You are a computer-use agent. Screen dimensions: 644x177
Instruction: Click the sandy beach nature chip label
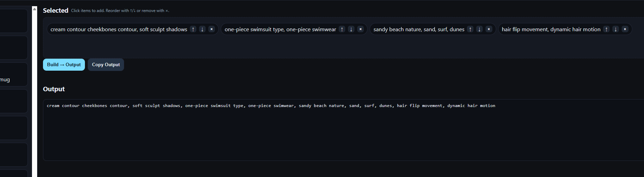[x=419, y=29]
